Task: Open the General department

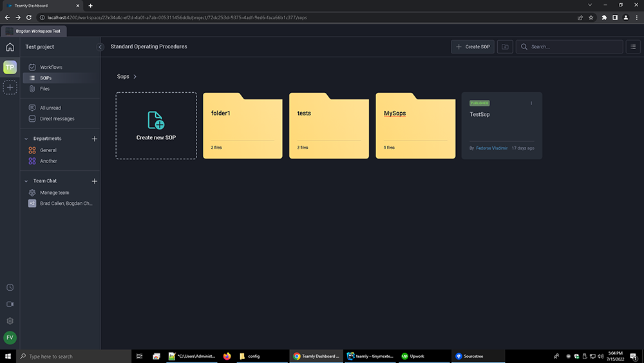Action: coord(60,150)
